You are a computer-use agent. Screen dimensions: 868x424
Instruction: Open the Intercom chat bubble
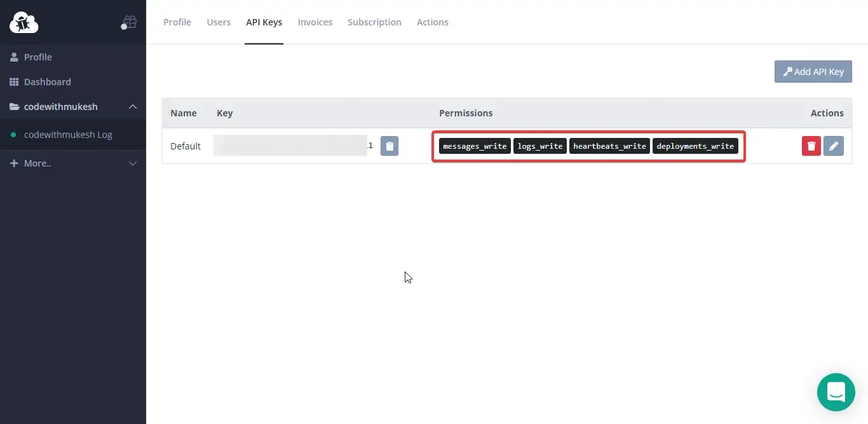836,392
